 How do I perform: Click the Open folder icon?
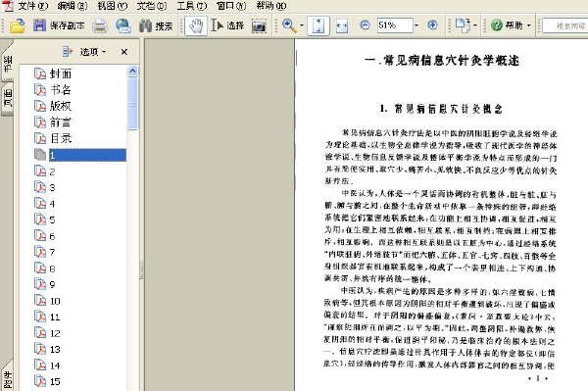click(18, 25)
